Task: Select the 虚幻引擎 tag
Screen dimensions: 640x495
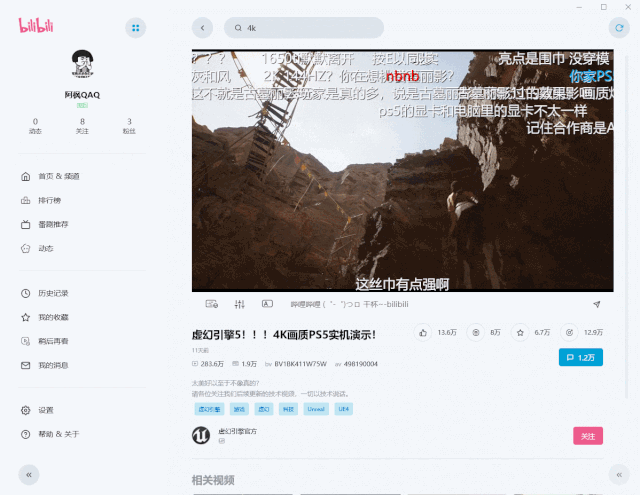Action: click(x=209, y=409)
